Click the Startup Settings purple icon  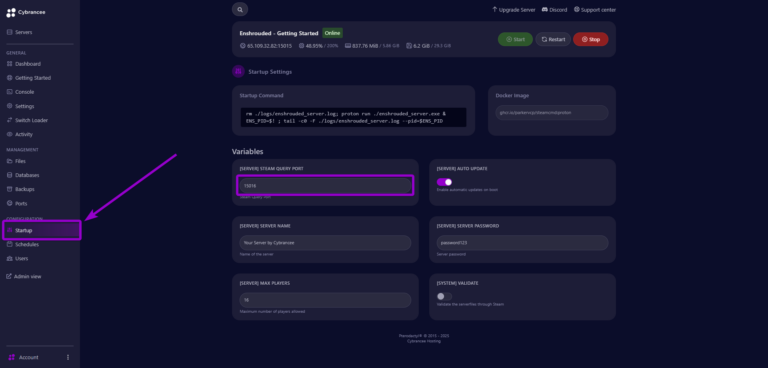point(239,72)
